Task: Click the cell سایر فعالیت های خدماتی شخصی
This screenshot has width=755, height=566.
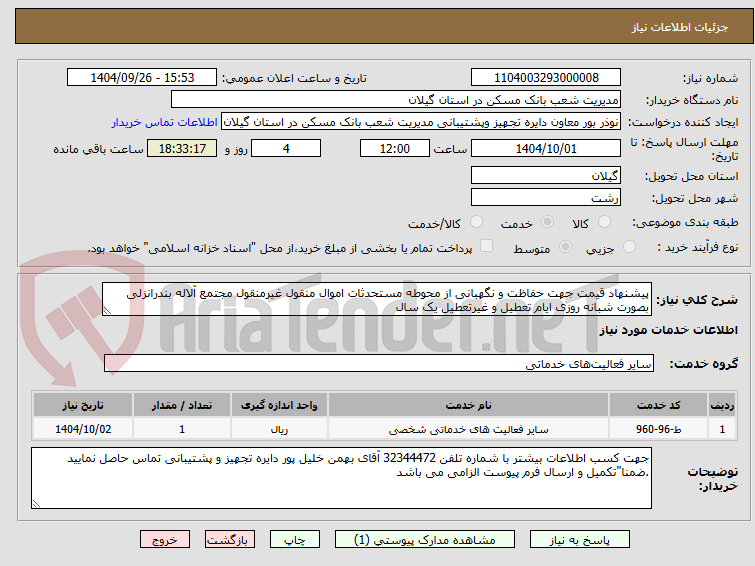Action: point(469,429)
